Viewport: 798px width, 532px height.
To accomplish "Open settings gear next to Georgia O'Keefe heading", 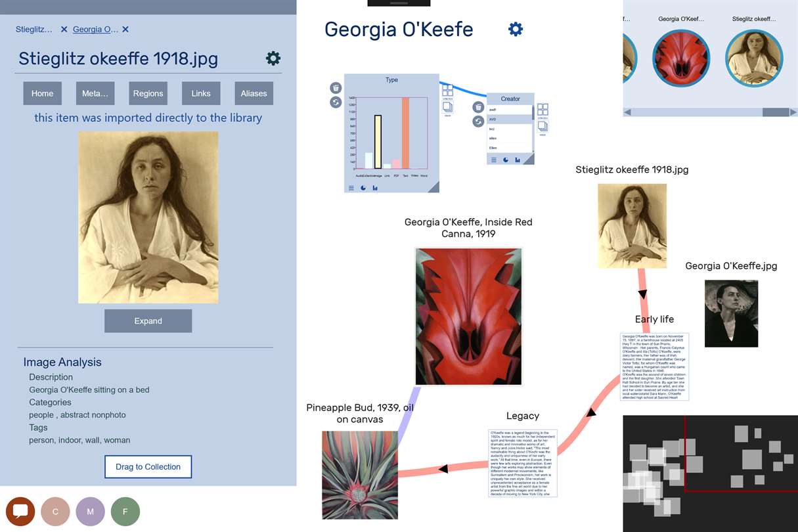I will pos(516,29).
